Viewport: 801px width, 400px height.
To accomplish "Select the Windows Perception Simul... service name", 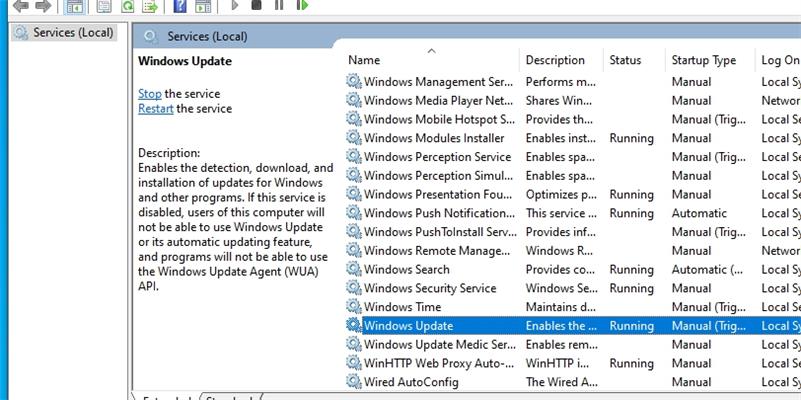I will click(x=439, y=176).
